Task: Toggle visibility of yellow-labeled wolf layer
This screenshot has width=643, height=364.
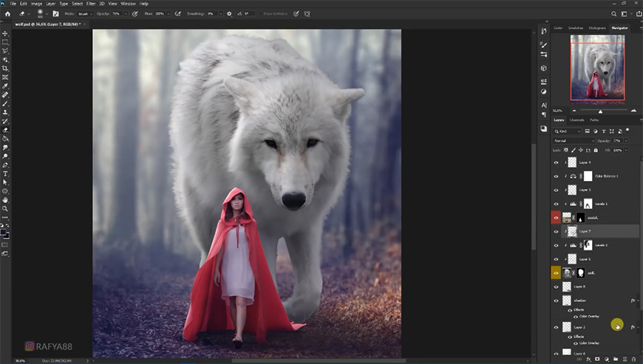Action: tap(556, 273)
